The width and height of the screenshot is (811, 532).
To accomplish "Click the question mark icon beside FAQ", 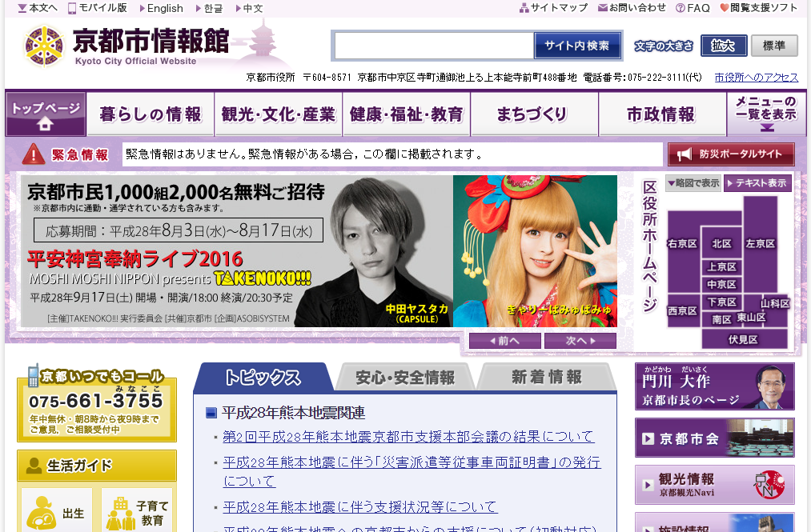I will coord(681,8).
